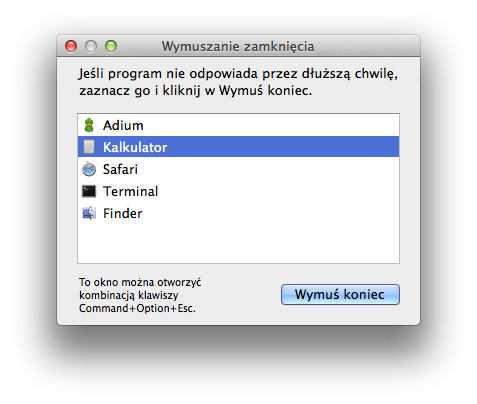The image size is (477, 404).
Task: Close the dialog with the red button
Action: [x=71, y=46]
